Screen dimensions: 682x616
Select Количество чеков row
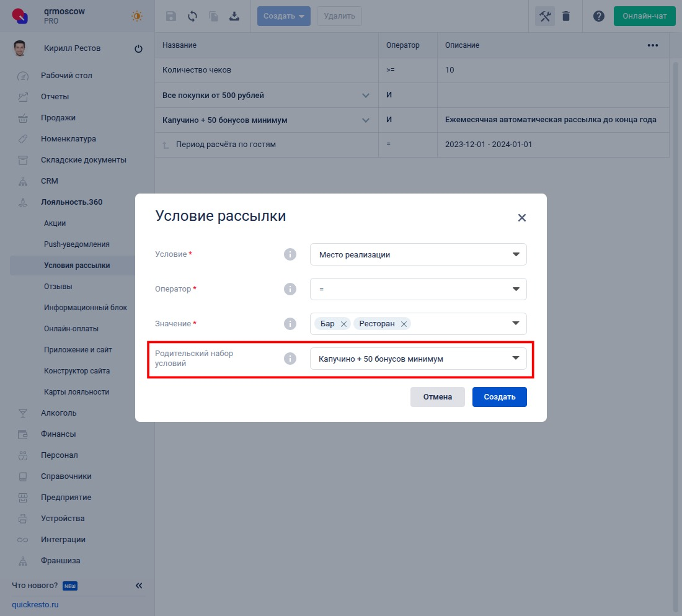point(412,70)
